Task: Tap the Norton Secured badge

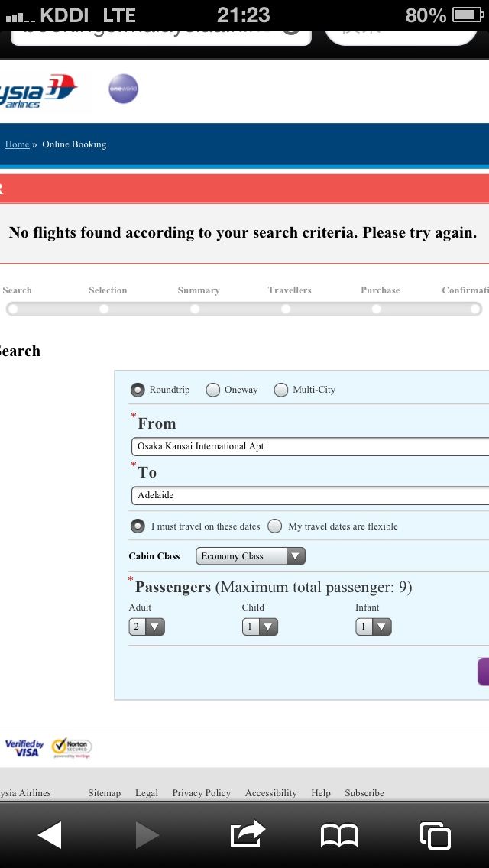Action: tap(72, 747)
